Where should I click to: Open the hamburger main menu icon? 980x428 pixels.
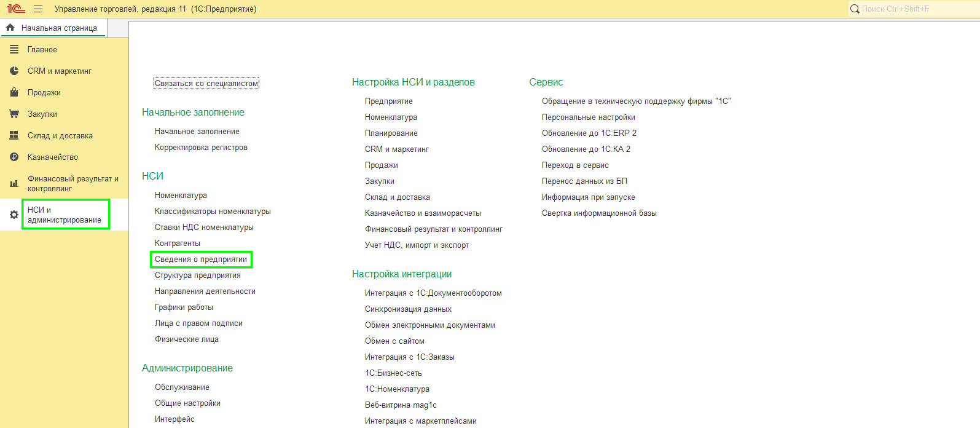tap(38, 9)
